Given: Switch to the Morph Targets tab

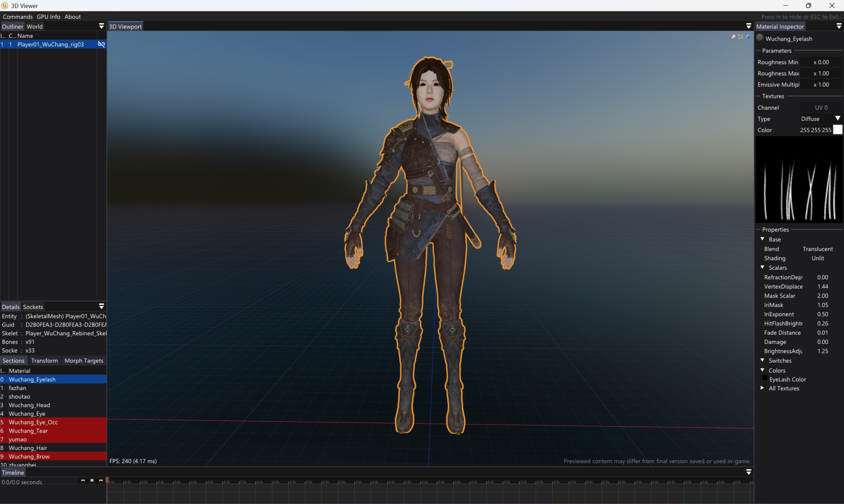Looking at the screenshot, I should (x=84, y=360).
